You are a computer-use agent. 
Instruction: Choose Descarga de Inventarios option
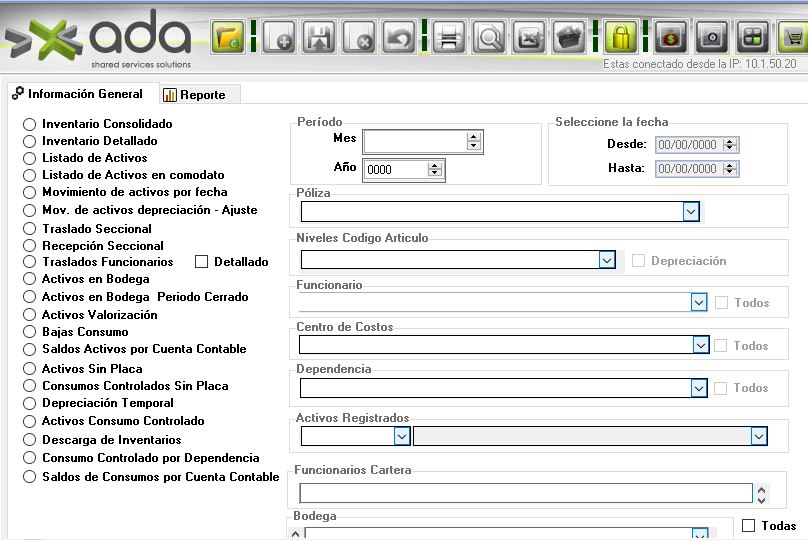coord(29,440)
